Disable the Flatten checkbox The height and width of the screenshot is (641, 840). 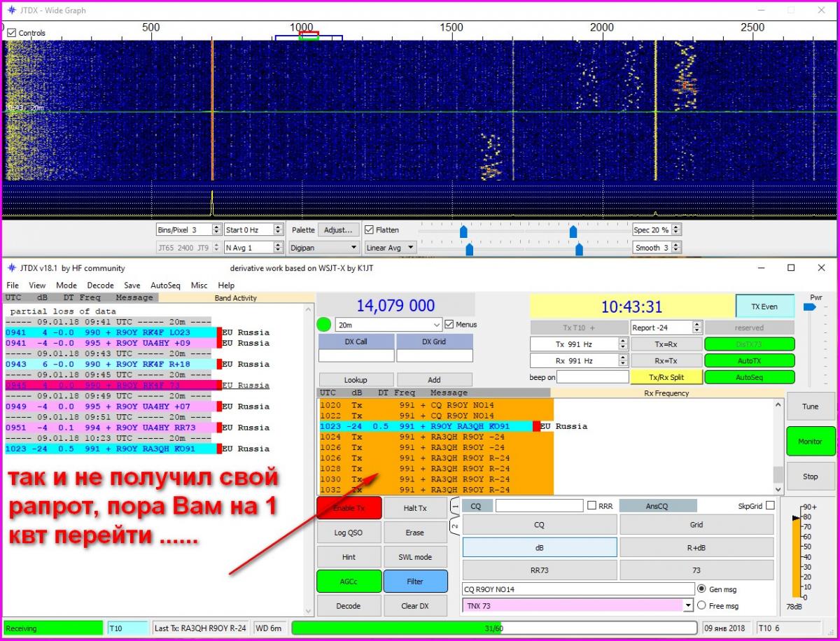(369, 230)
